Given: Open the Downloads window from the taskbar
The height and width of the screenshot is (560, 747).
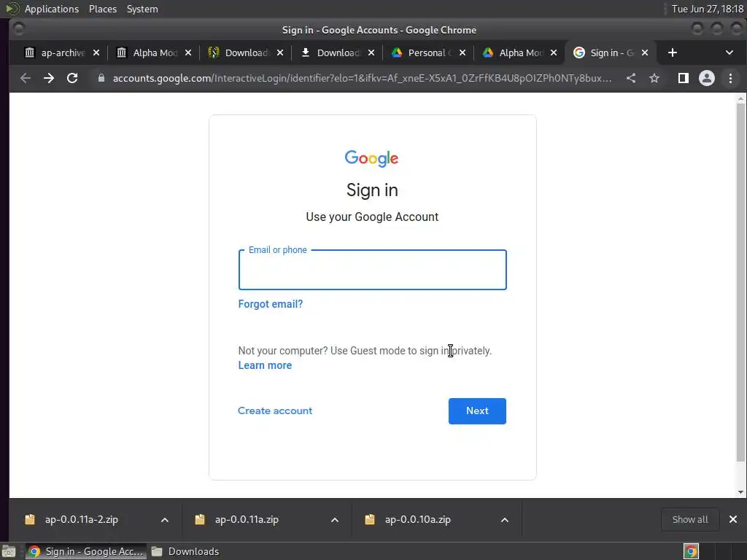Looking at the screenshot, I should [x=185, y=551].
